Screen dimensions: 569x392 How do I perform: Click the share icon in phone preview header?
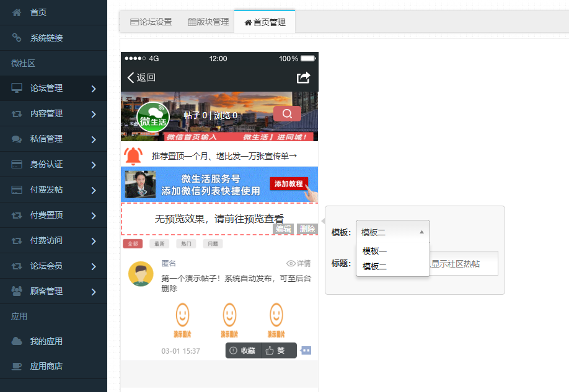(x=303, y=77)
